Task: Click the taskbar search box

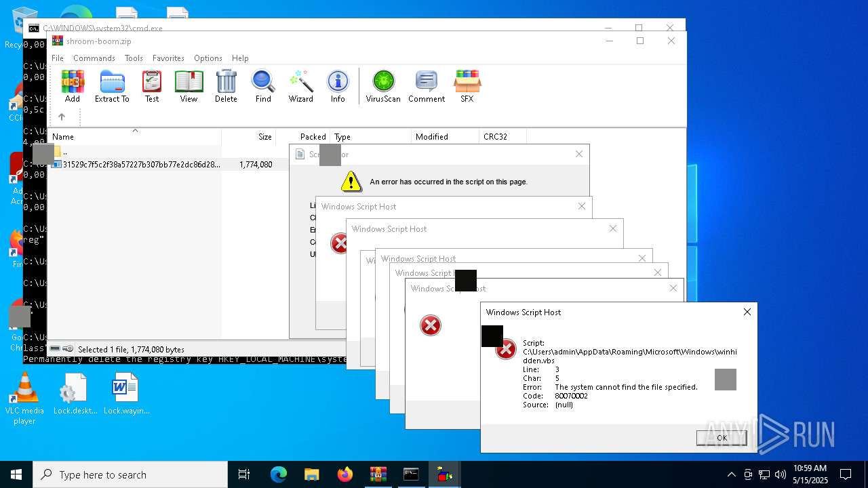Action: [x=130, y=474]
